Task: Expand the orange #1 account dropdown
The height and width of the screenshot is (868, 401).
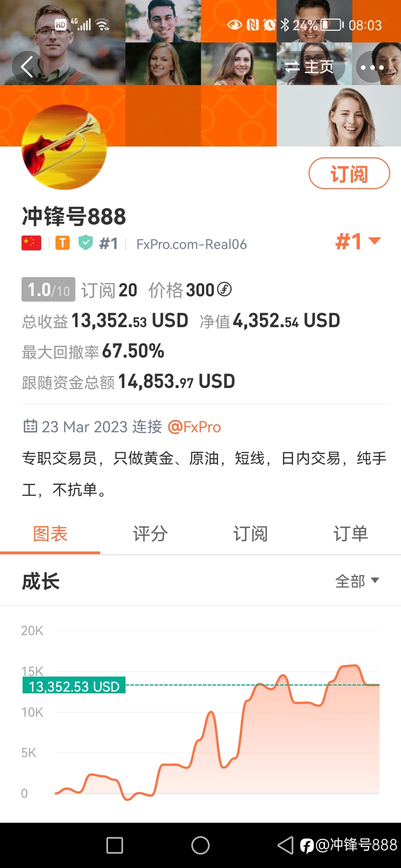Action: click(358, 241)
